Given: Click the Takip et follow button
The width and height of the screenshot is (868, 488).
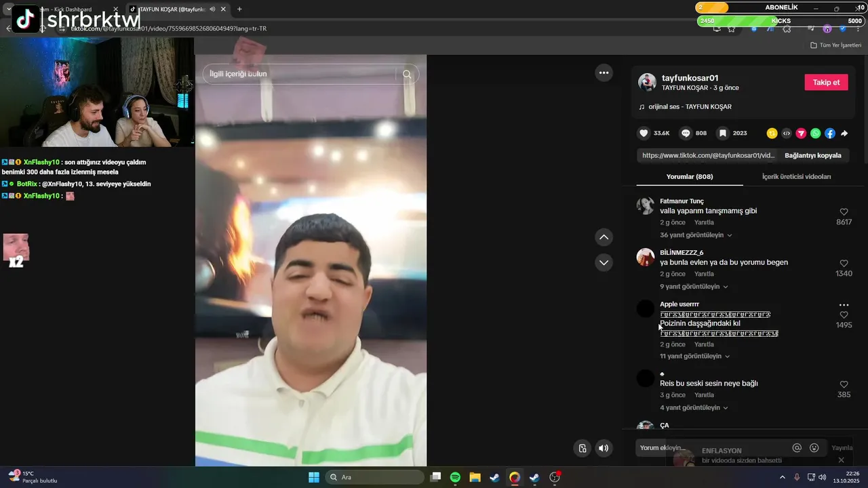Looking at the screenshot, I should point(826,83).
